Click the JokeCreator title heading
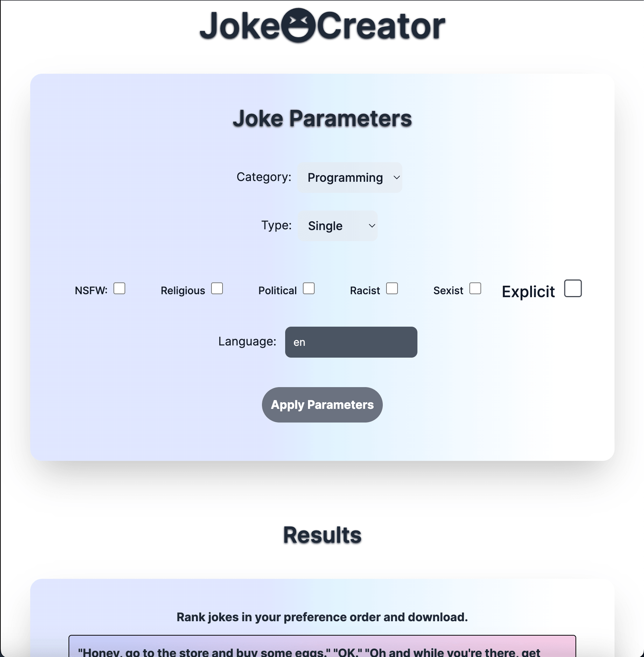The height and width of the screenshot is (657, 644). point(322,25)
